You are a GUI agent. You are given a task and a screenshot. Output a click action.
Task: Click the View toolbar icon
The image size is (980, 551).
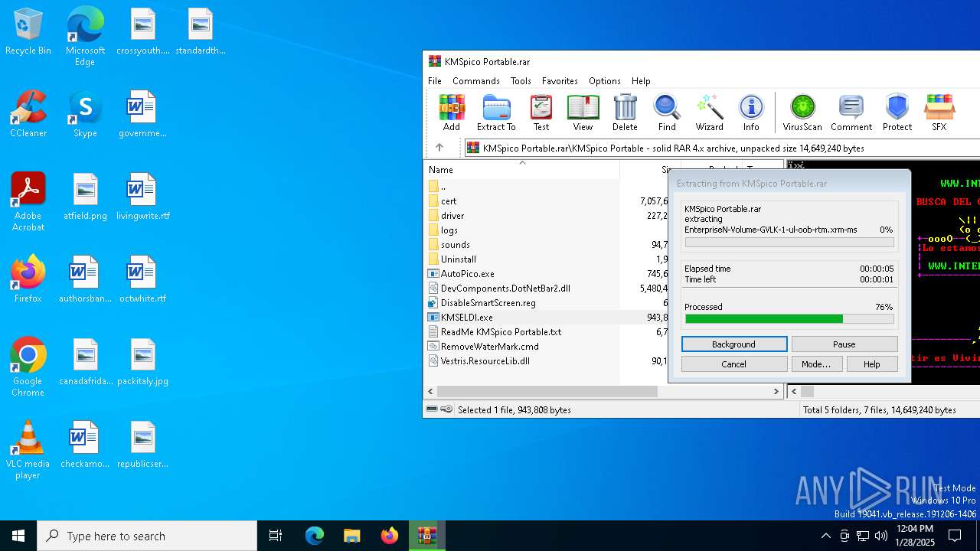tap(583, 113)
